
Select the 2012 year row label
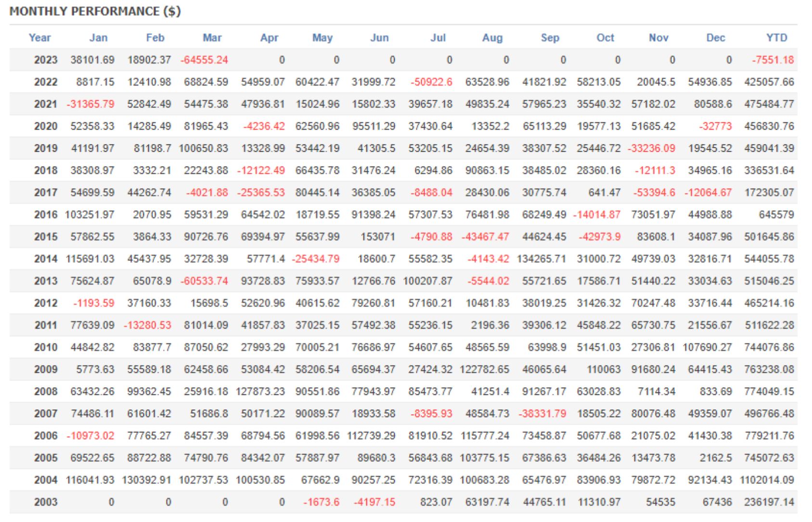pyautogui.click(x=45, y=303)
